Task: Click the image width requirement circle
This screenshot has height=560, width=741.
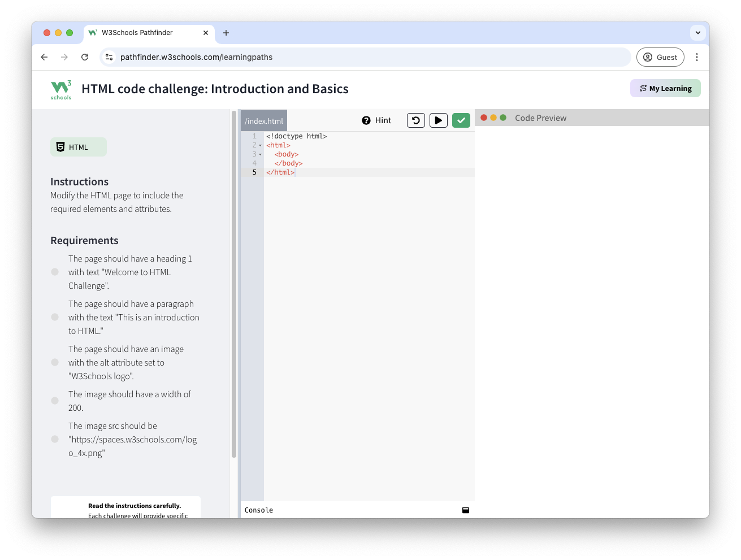Action: [x=55, y=401]
